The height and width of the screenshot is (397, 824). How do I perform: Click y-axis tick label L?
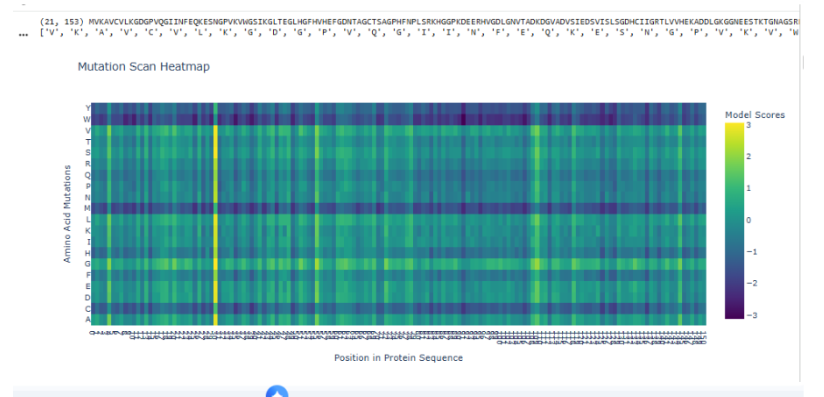(x=88, y=219)
